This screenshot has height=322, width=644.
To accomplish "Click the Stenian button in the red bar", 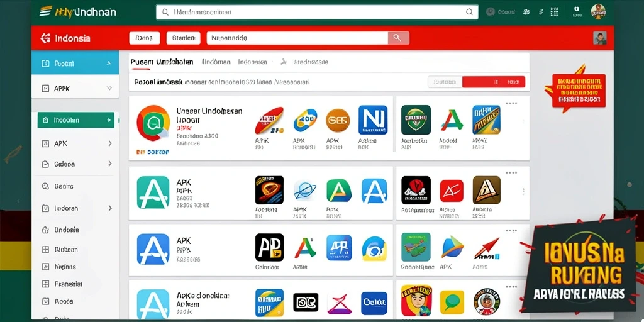I will 183,38.
